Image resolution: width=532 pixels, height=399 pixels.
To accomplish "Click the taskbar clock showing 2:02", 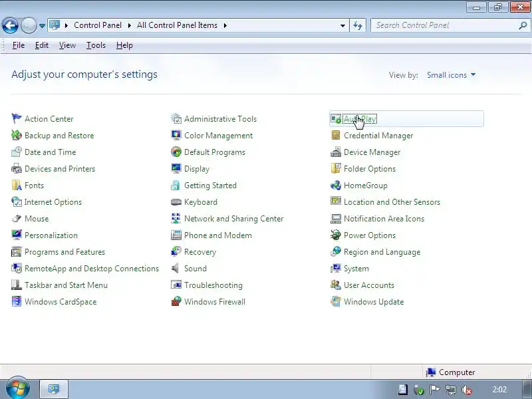I will [x=499, y=389].
